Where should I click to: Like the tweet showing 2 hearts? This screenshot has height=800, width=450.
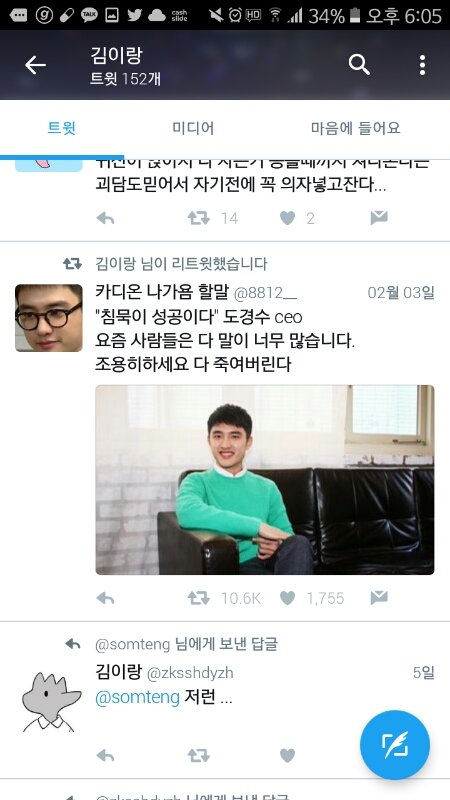coord(287,218)
